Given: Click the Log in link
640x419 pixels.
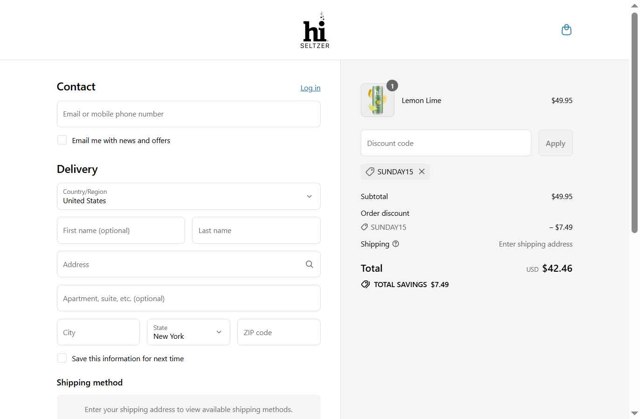Looking at the screenshot, I should coord(310,88).
